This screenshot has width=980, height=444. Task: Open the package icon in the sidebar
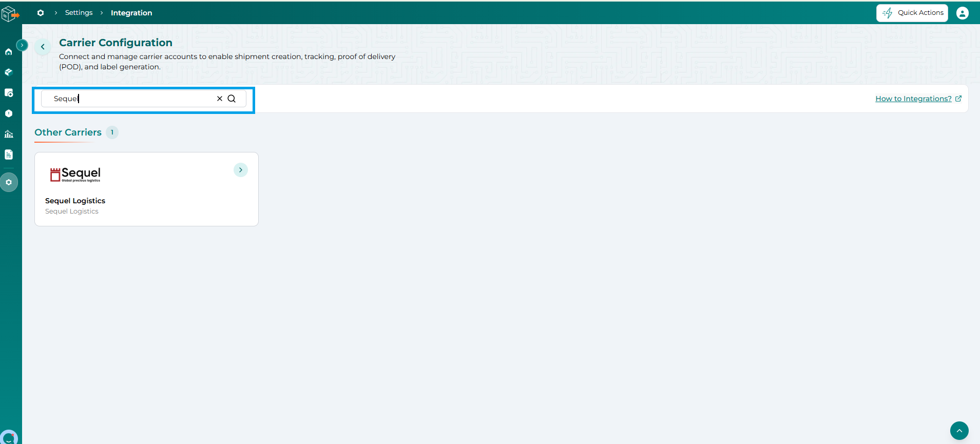(x=9, y=72)
